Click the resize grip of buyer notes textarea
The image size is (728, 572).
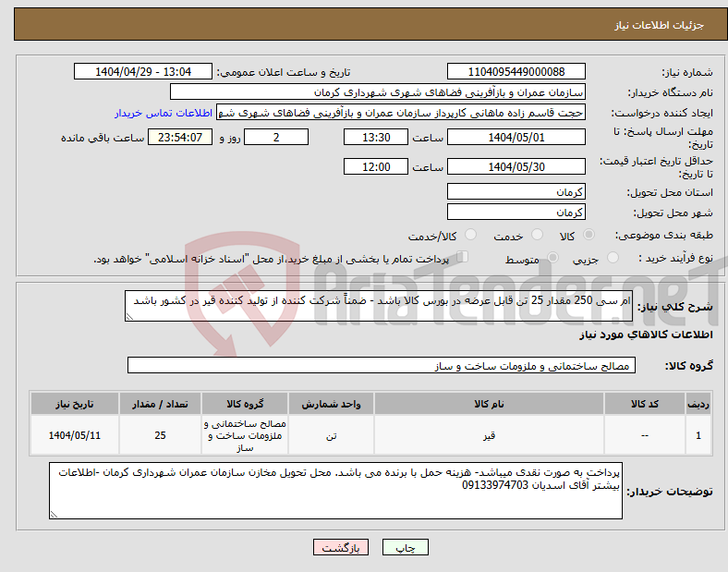(54, 515)
